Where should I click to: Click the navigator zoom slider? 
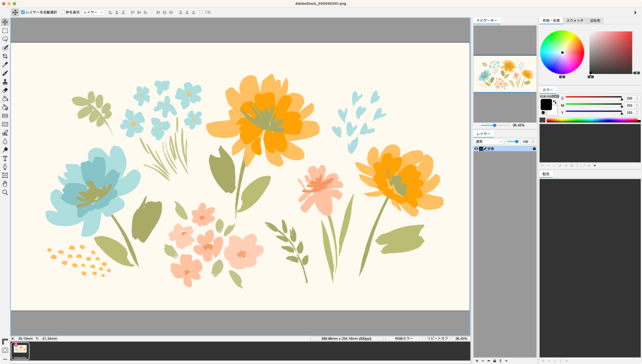pos(495,125)
